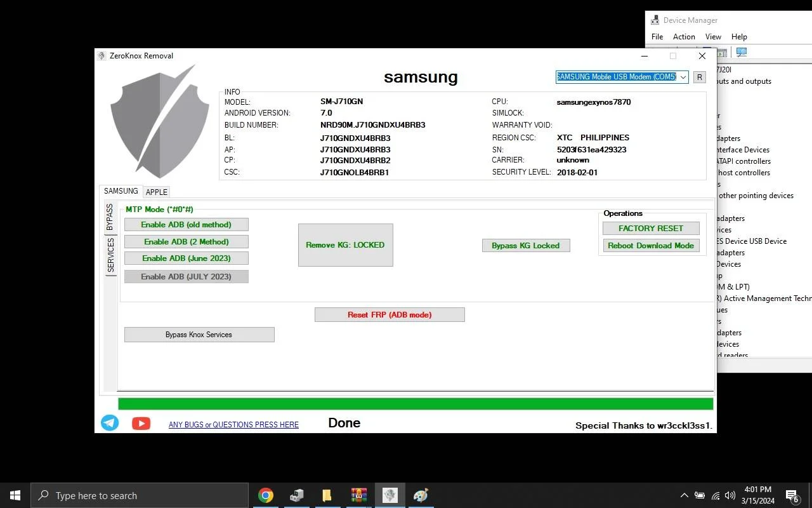Click the computer-and-device icon beside Chrome in taskbar
Viewport: 812px width, 508px height.
point(296,495)
